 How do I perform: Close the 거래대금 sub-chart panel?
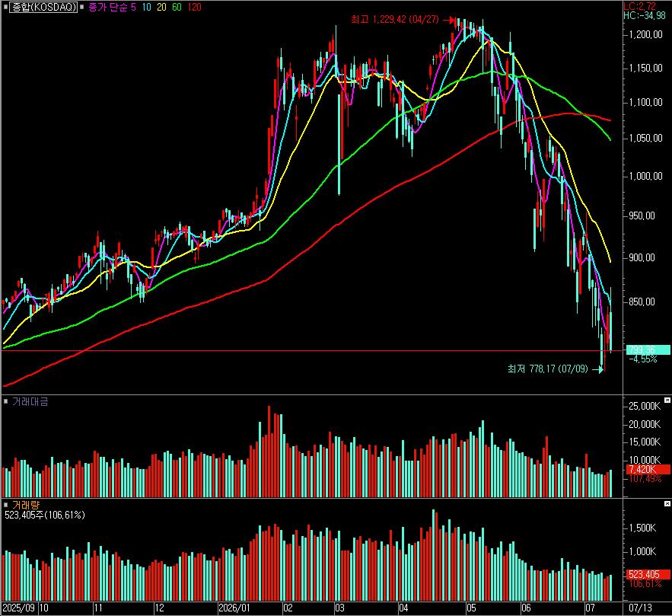[667, 400]
